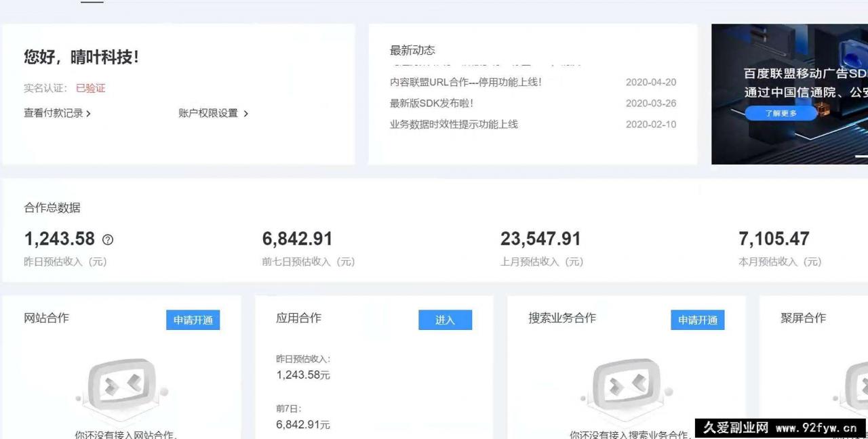Click the 搜索业务合作 card title
Image resolution: width=868 pixels, height=439 pixels.
(562, 318)
